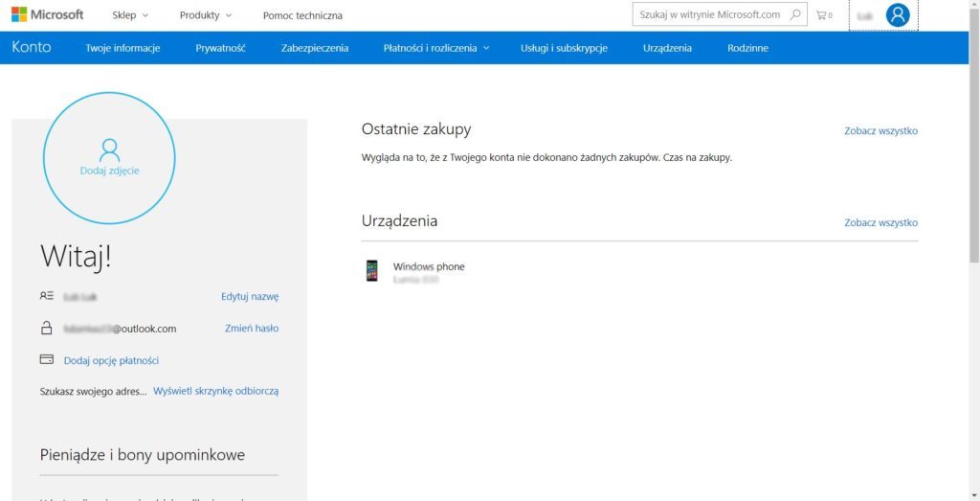This screenshot has width=980, height=501.
Task: Switch to Zabezpieczenia tab
Action: [x=315, y=48]
